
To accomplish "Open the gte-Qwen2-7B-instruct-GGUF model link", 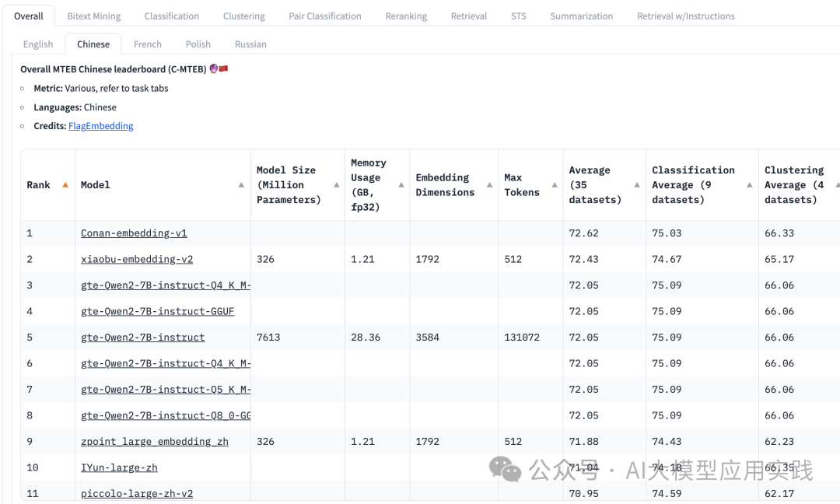I will 157,311.
